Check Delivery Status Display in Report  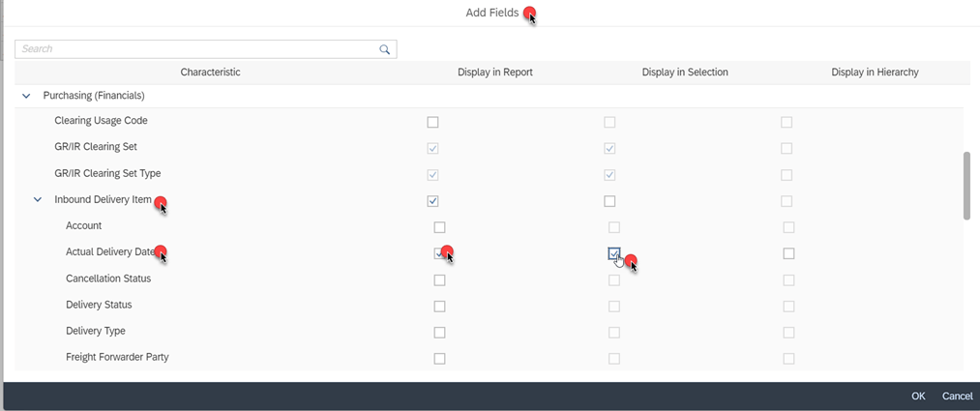click(439, 306)
